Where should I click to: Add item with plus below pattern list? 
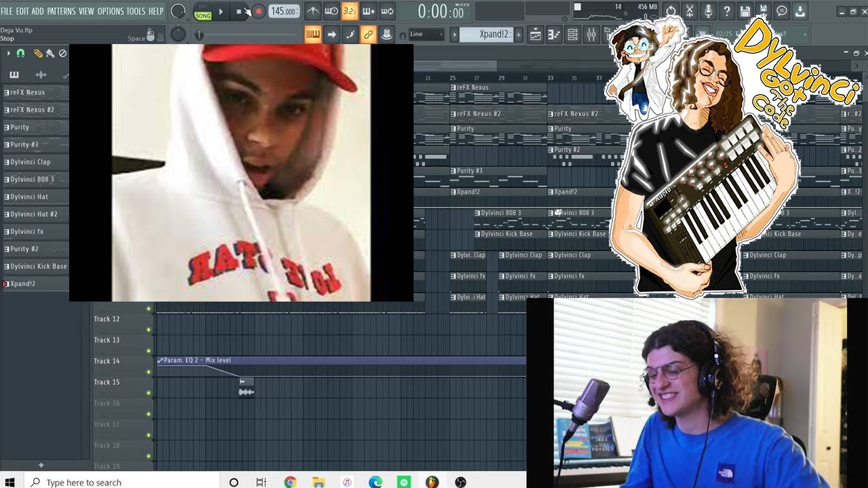point(41,466)
